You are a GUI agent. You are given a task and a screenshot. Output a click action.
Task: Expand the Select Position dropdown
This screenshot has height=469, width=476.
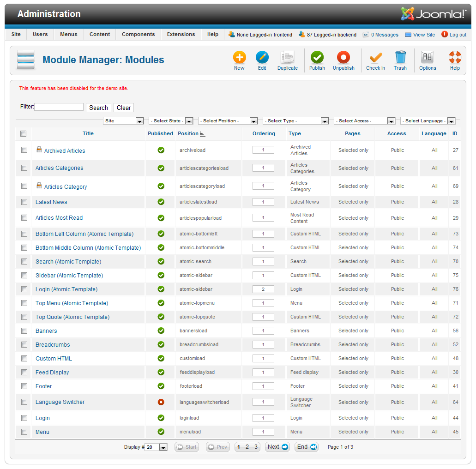click(228, 121)
